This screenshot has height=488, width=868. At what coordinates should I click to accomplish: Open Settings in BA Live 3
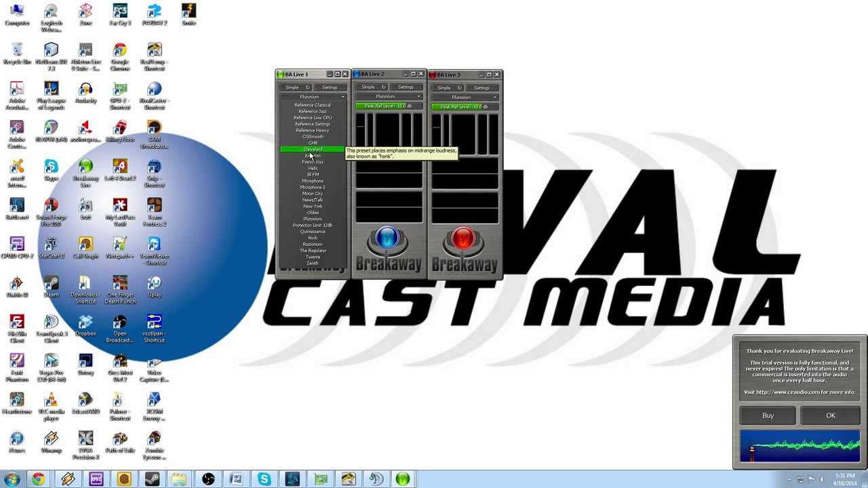click(482, 87)
